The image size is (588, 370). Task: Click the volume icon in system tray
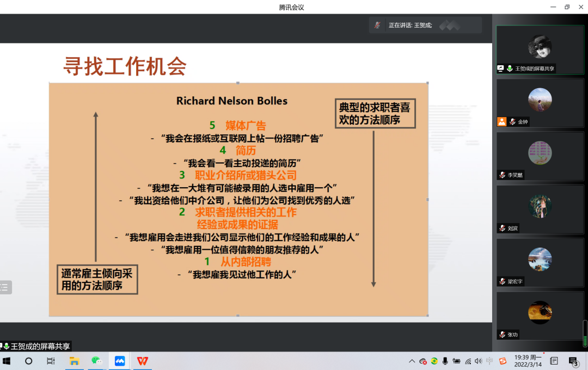point(478,361)
